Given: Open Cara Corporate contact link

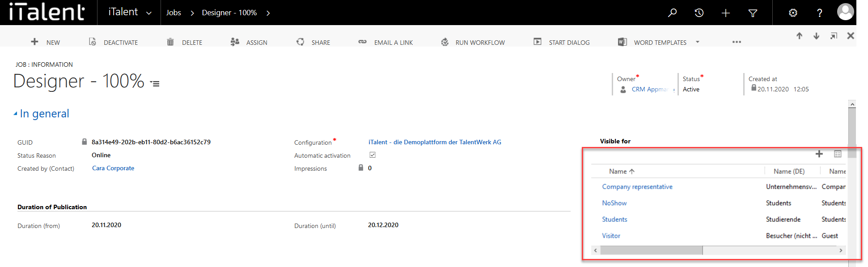Looking at the screenshot, I should point(113,168).
